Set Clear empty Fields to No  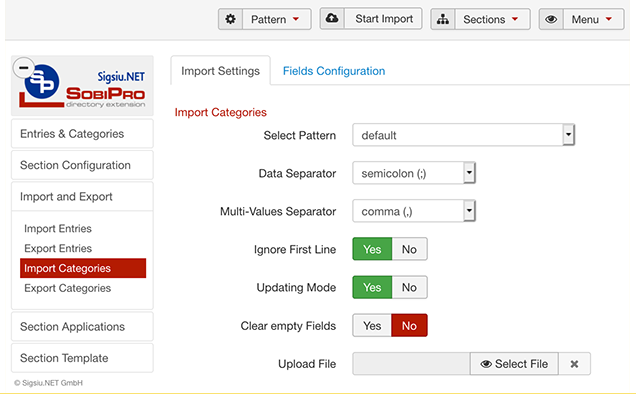(409, 325)
